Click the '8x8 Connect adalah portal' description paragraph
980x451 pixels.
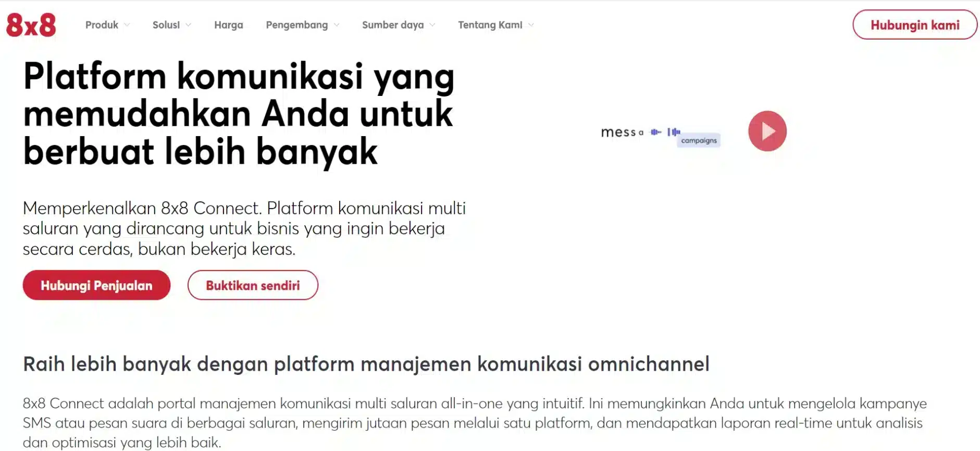475,422
